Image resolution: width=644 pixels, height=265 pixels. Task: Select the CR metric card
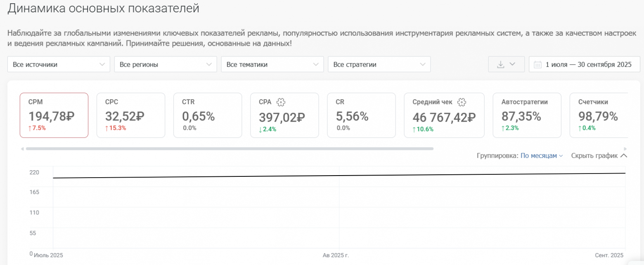pos(361,115)
